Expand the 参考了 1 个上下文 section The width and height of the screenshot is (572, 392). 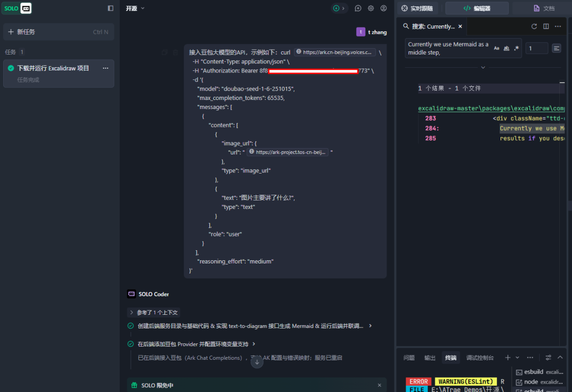154,313
